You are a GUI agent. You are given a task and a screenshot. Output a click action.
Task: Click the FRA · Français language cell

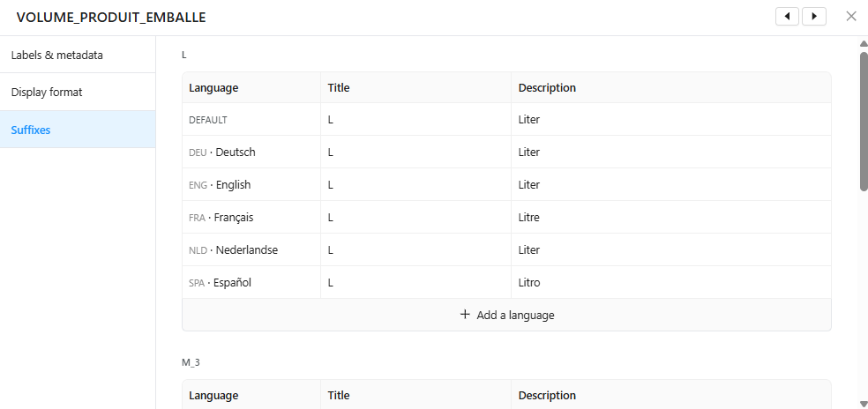point(251,218)
